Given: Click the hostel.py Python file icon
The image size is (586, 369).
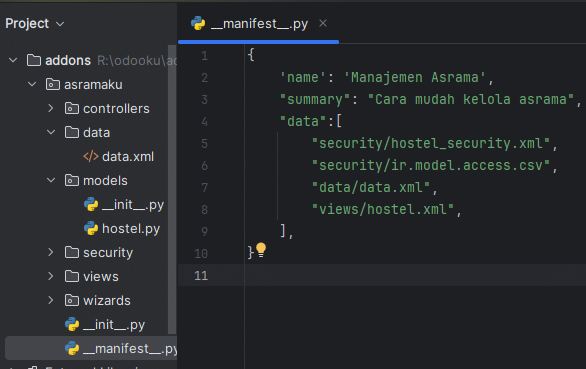Looking at the screenshot, I should coord(91,228).
